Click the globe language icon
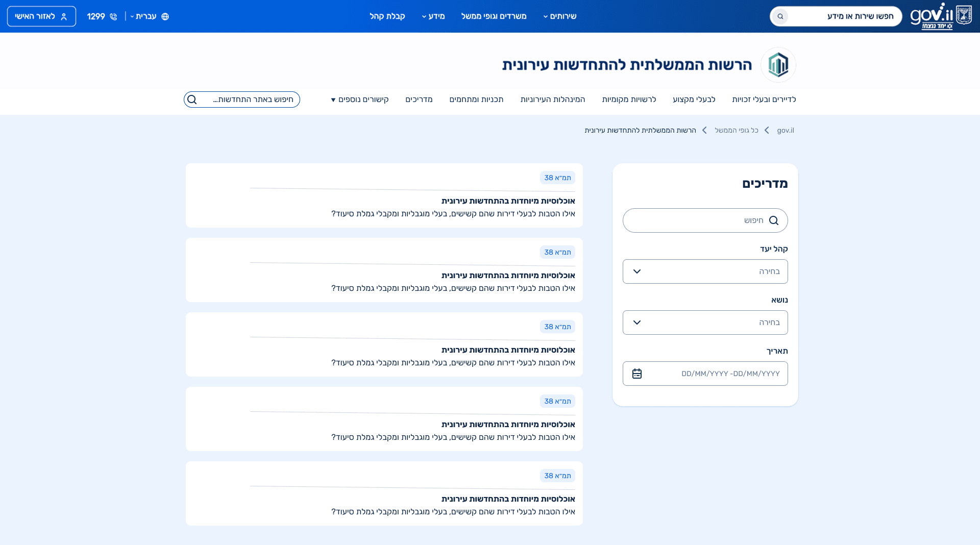The height and width of the screenshot is (545, 980). [x=165, y=16]
